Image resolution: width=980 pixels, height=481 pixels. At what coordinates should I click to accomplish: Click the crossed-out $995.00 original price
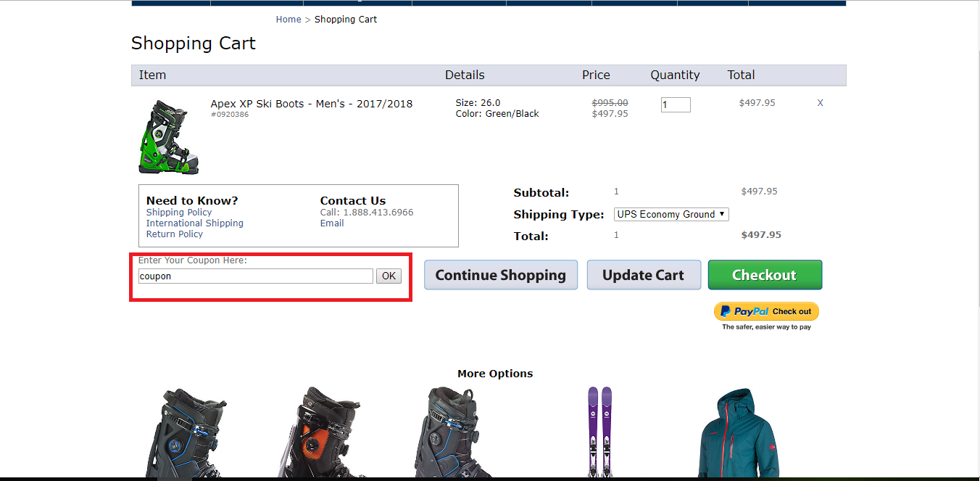pyautogui.click(x=610, y=103)
